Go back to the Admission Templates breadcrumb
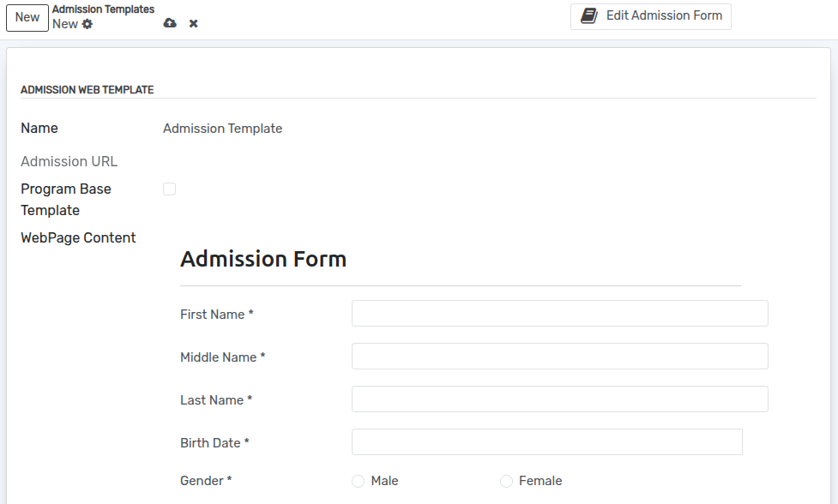This screenshot has width=838, height=504. (x=103, y=9)
